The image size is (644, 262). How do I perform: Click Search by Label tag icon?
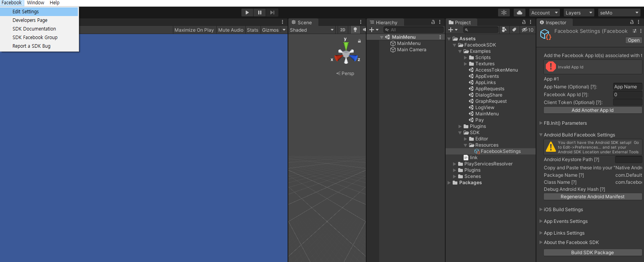(514, 30)
